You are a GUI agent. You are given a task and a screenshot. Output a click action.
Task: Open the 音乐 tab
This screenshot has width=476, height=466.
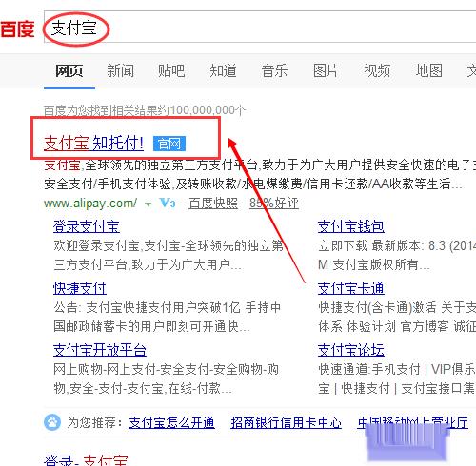tap(274, 70)
